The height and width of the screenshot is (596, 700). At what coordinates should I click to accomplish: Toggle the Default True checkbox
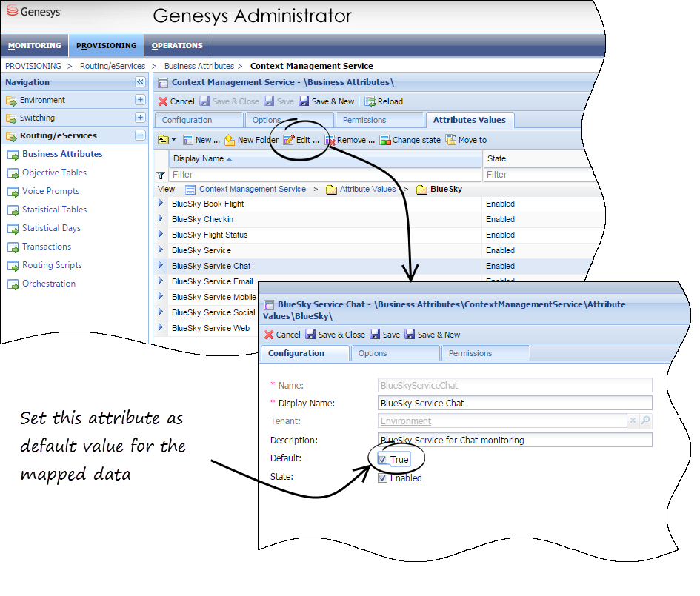click(x=382, y=460)
